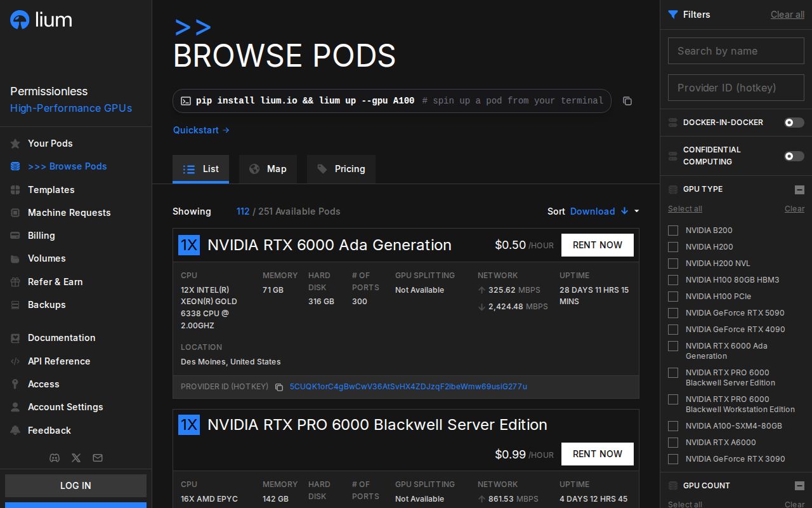Open the Quickstart link
The image size is (812, 508).
[x=202, y=130]
